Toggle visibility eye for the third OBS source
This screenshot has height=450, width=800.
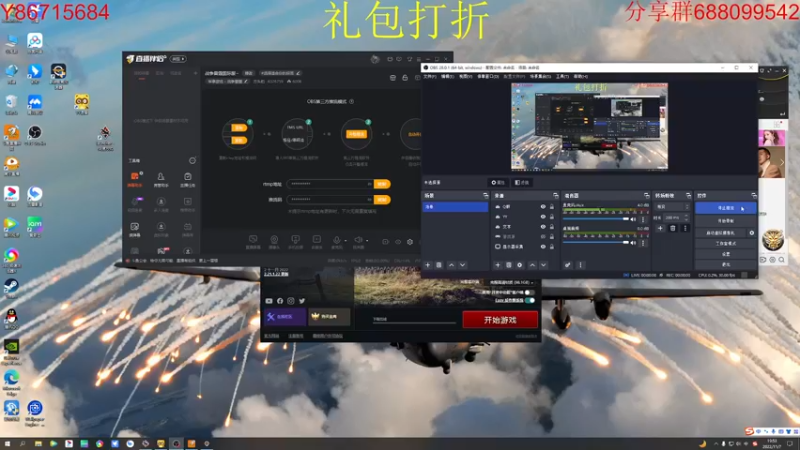[543, 227]
